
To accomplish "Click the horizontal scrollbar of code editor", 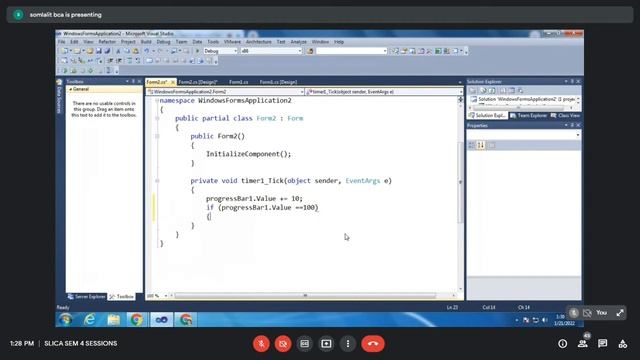I will click(305, 296).
